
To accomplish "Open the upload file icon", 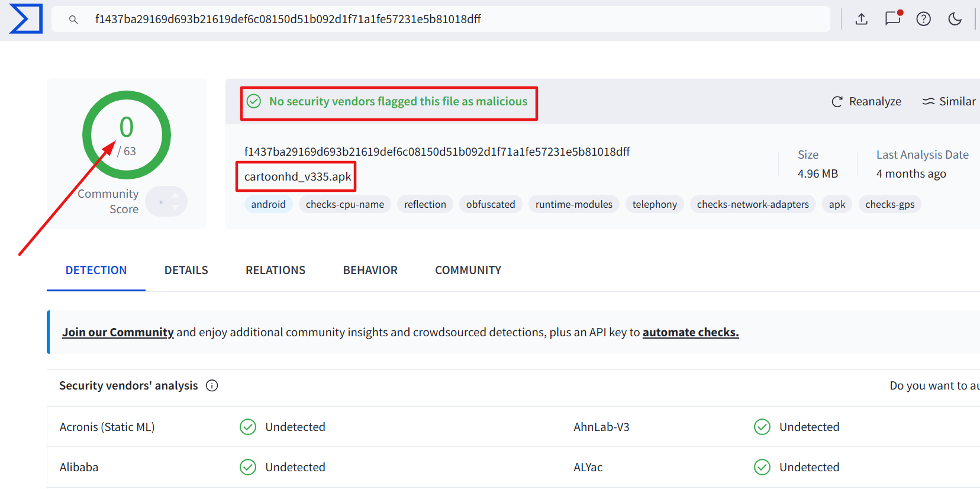I will [862, 19].
